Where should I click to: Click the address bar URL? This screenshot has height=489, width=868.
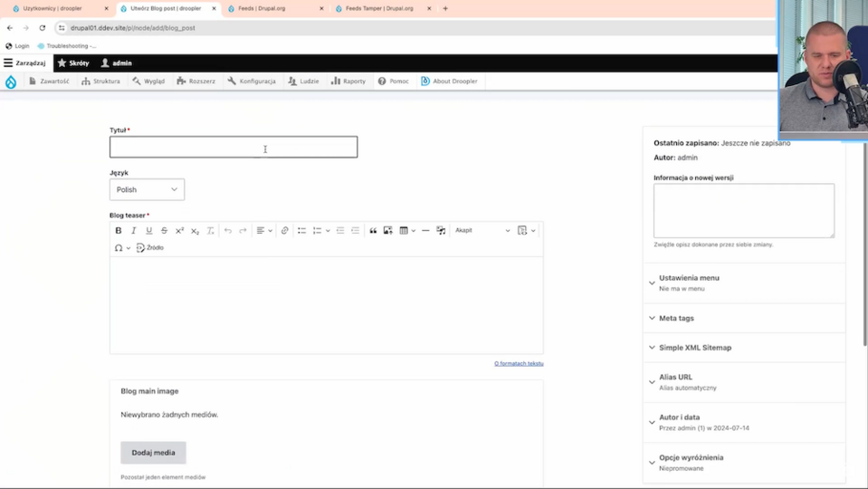(133, 28)
